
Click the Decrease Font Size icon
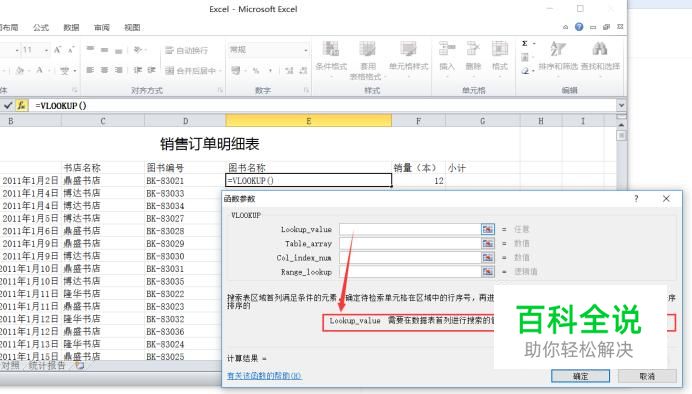(x=71, y=50)
